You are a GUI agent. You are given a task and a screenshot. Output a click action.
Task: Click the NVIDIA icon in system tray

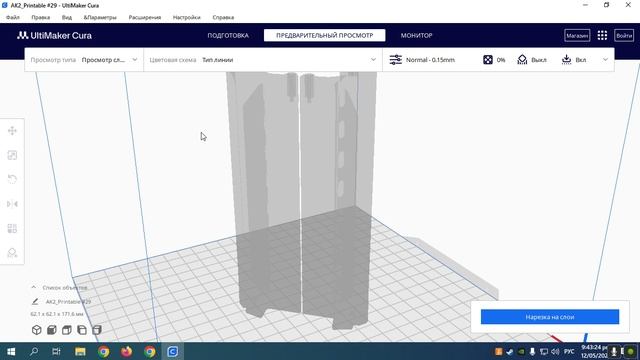point(521,351)
